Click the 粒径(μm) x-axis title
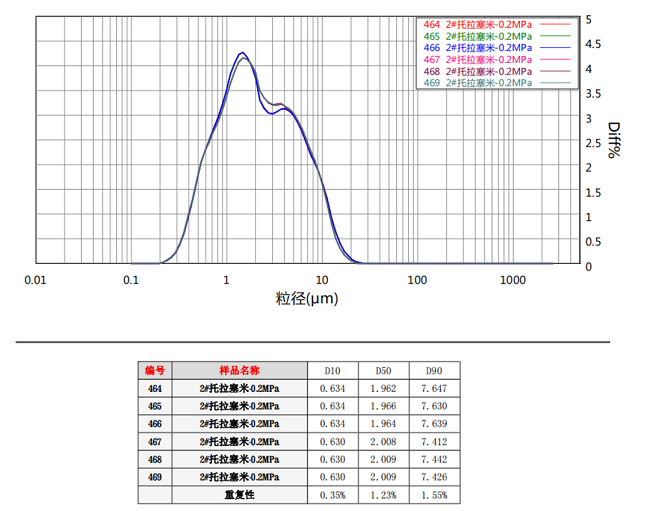The height and width of the screenshot is (511, 650). point(308,298)
